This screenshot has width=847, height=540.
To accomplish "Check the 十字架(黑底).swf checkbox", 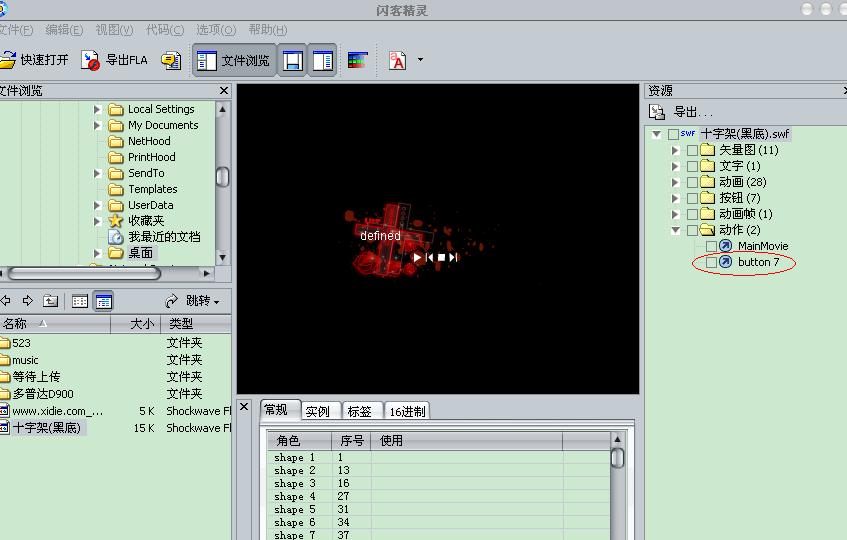I will 673,134.
